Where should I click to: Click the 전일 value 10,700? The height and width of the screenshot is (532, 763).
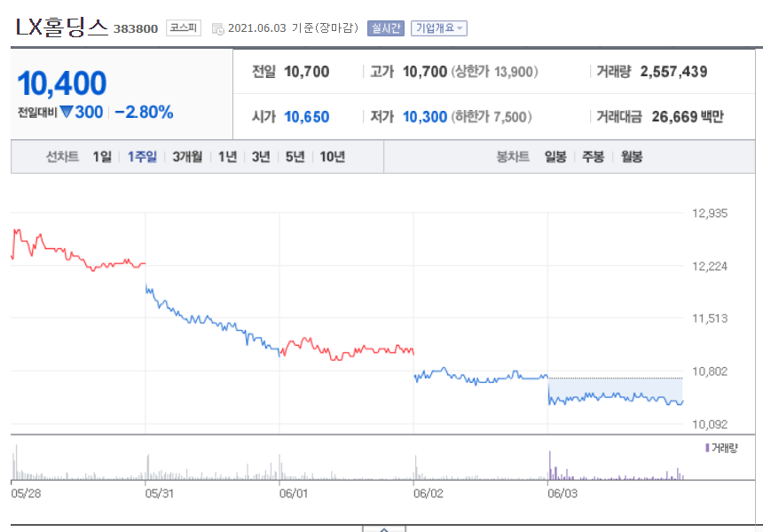pos(307,72)
